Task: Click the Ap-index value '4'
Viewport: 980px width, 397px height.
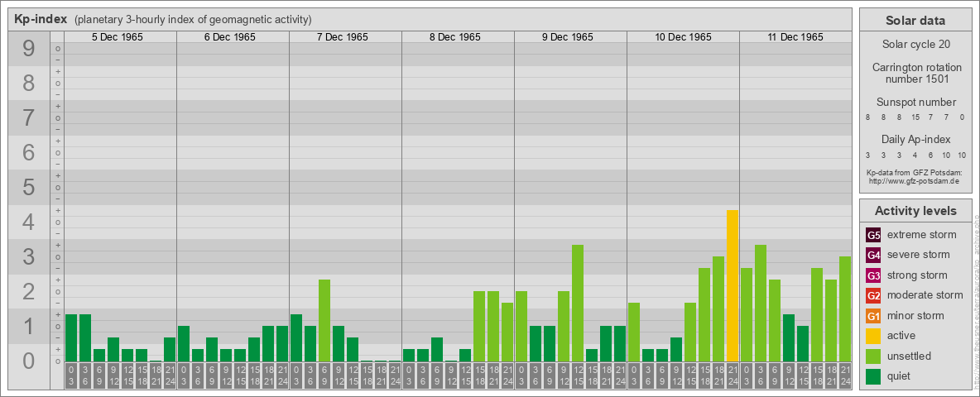Action: coord(915,154)
